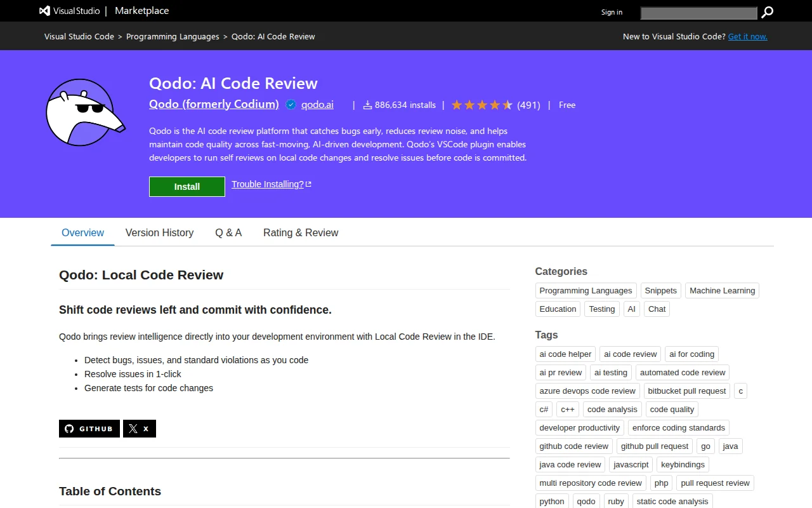Click the (491) review count
The height and width of the screenshot is (508, 812).
528,105
